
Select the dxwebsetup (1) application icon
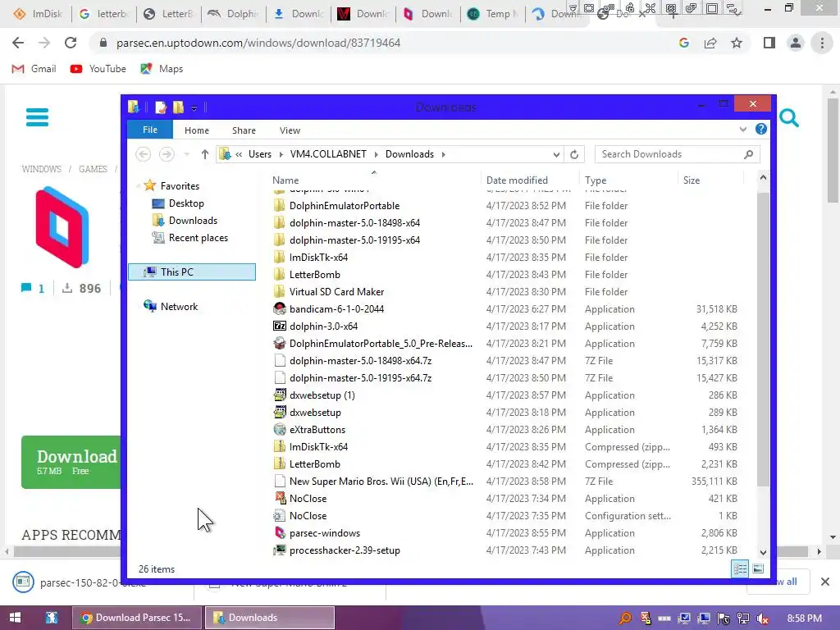[280, 395]
